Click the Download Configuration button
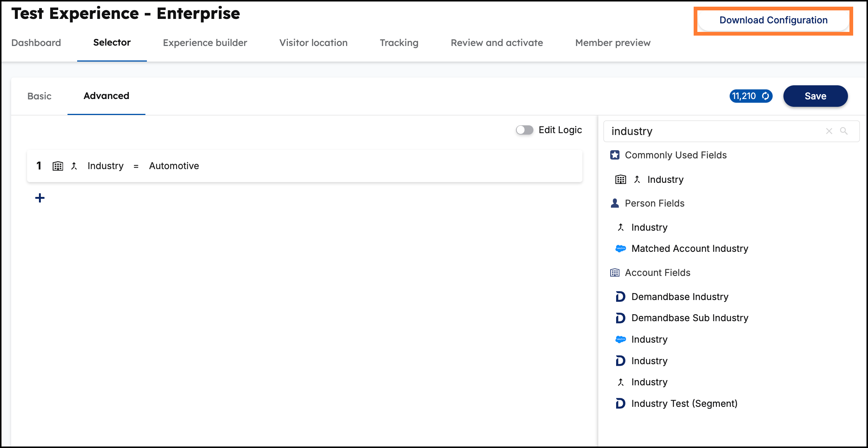 (773, 20)
